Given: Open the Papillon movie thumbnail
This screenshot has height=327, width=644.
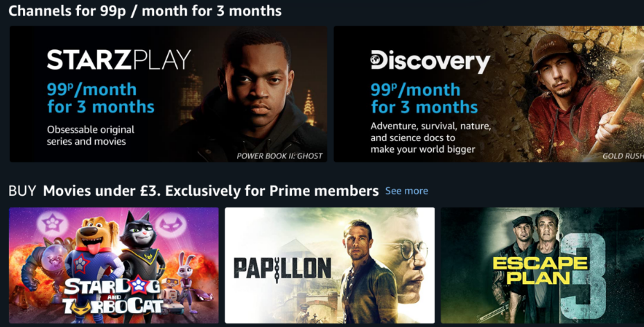Looking at the screenshot, I should click(x=329, y=265).
